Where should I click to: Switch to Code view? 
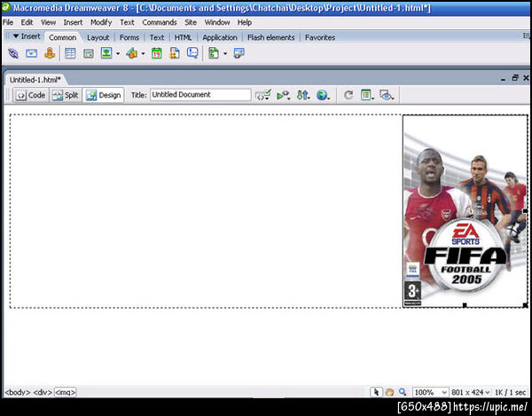tap(31, 95)
